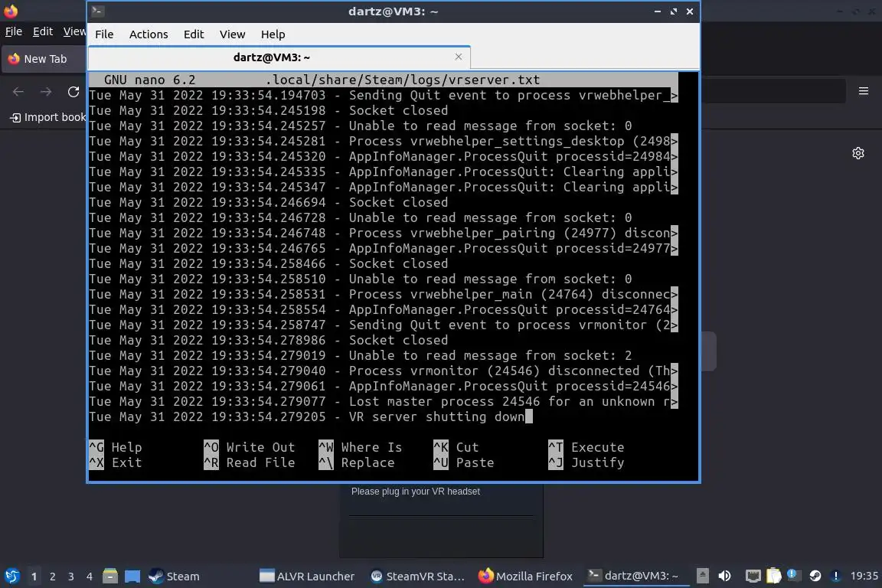Click the 19:35 panel clock
882x588 pixels.
pos(864,576)
